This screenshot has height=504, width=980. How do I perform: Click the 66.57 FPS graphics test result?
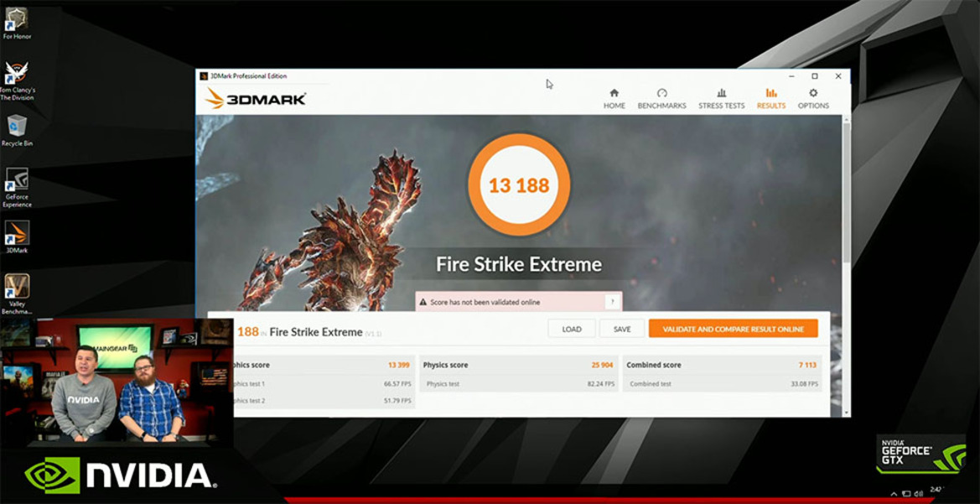pos(397,384)
